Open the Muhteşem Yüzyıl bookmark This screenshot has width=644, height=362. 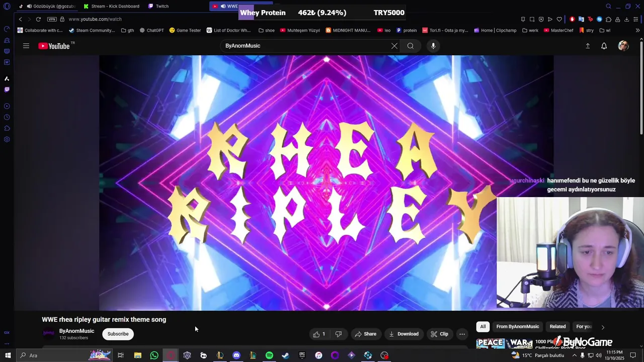(300, 30)
